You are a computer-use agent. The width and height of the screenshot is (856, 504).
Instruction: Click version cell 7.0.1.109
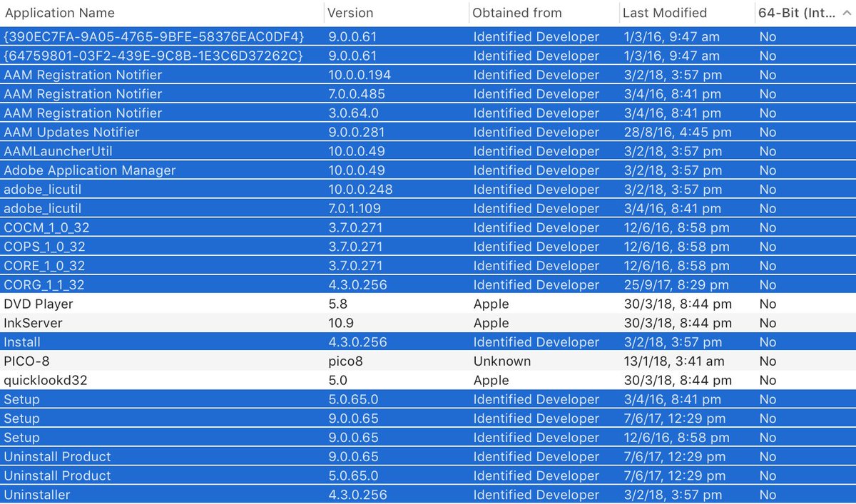coord(355,209)
